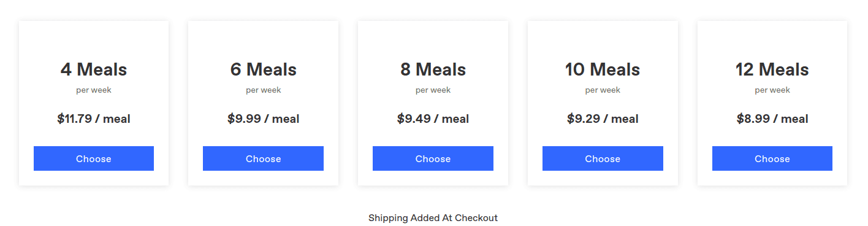Select the $9.99 / meal price text
Image resolution: width=868 pixels, height=226 pixels.
pos(263,119)
